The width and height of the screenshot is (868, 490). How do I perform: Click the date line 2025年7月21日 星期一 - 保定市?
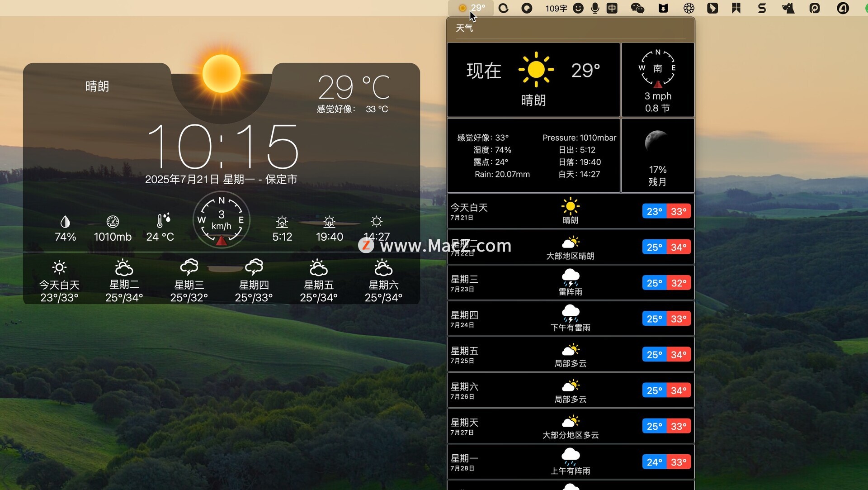(x=221, y=180)
